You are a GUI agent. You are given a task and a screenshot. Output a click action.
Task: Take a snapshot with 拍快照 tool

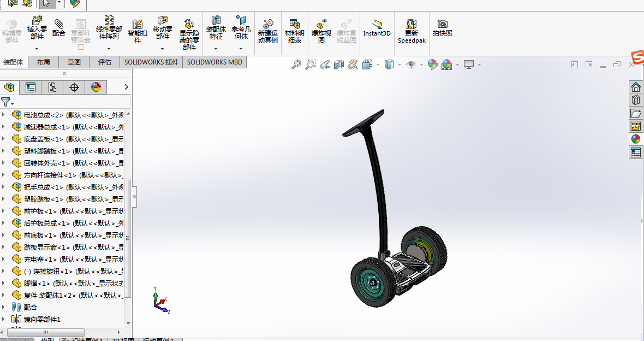coord(442,28)
